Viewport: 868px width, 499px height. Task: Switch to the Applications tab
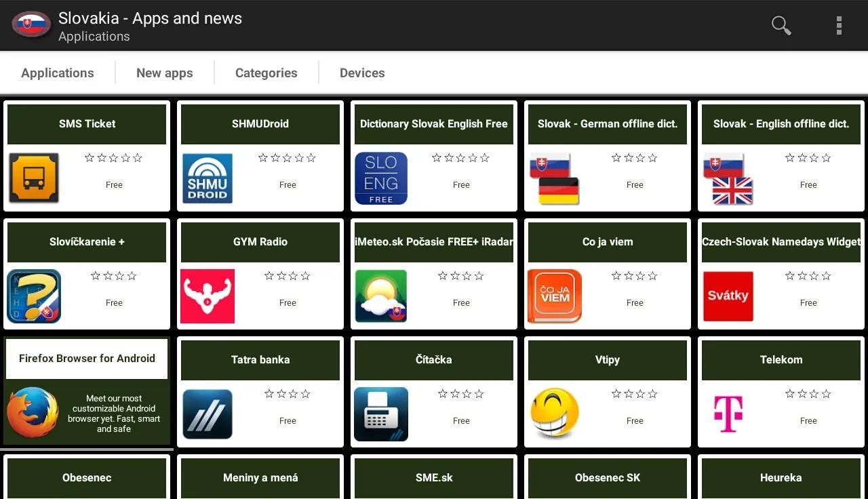pos(58,73)
